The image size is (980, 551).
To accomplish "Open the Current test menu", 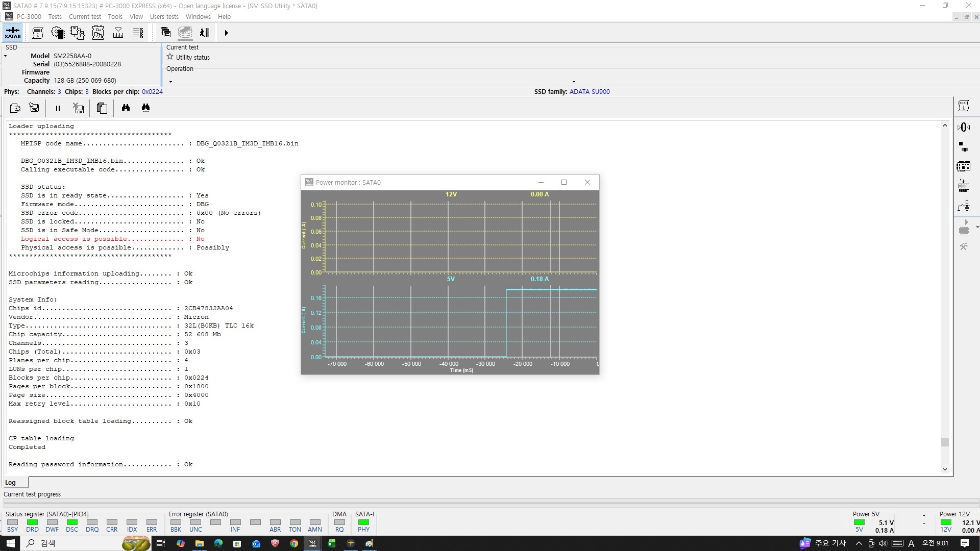I will [x=85, y=16].
